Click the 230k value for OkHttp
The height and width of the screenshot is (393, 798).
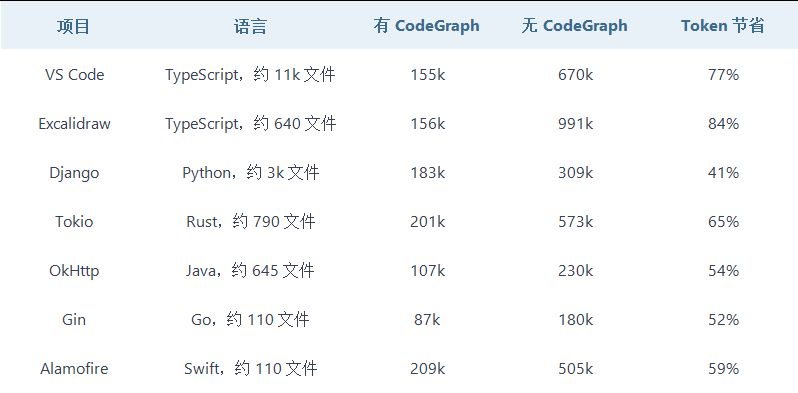pos(575,270)
